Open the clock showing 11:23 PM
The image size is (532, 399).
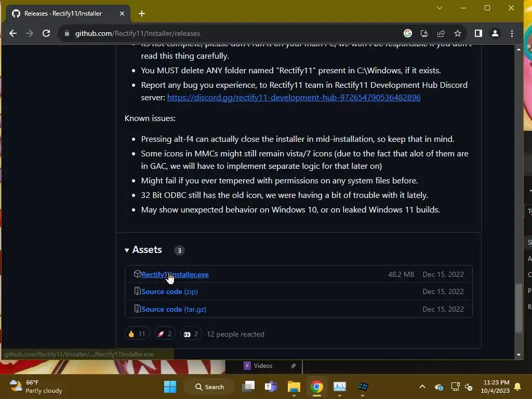coord(495,387)
